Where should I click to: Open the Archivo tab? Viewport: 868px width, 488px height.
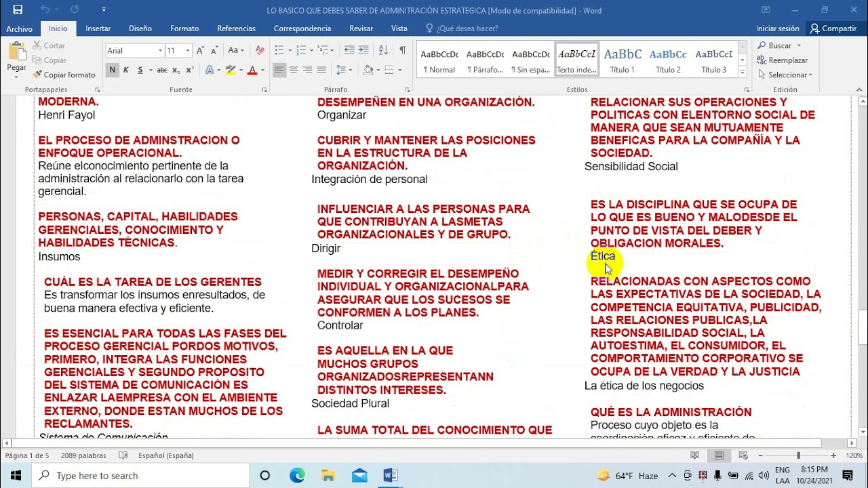tap(19, 28)
